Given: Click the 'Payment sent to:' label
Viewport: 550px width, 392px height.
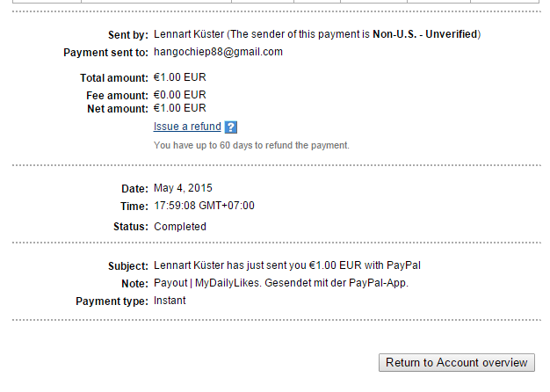Looking at the screenshot, I should pyautogui.click(x=105, y=53).
